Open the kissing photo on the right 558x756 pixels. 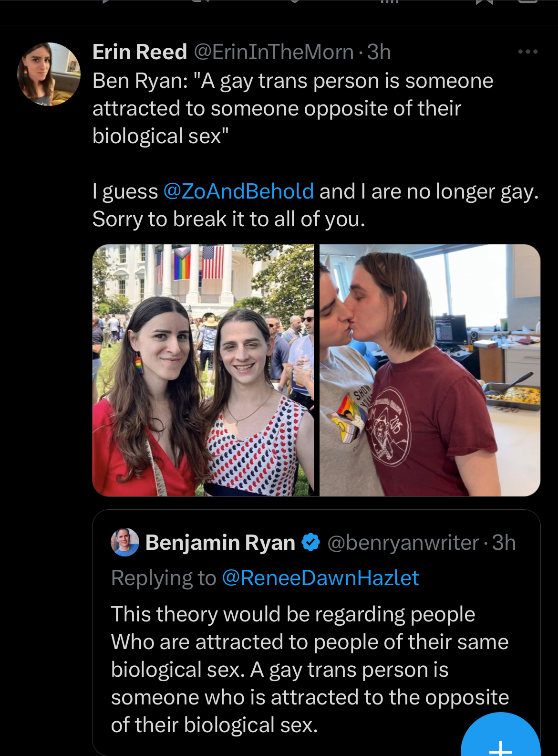[430, 370]
